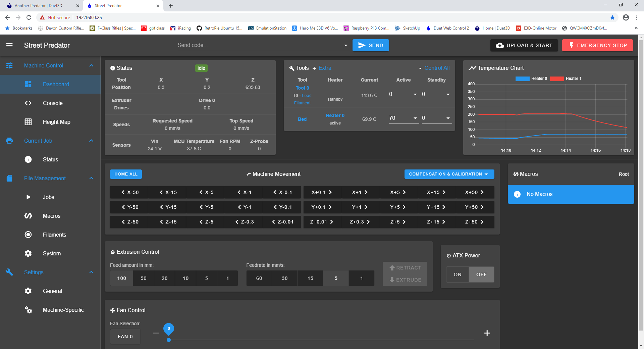This screenshot has height=349, width=644.
Task: Open Bed active temperature dropdown
Action: (x=415, y=118)
